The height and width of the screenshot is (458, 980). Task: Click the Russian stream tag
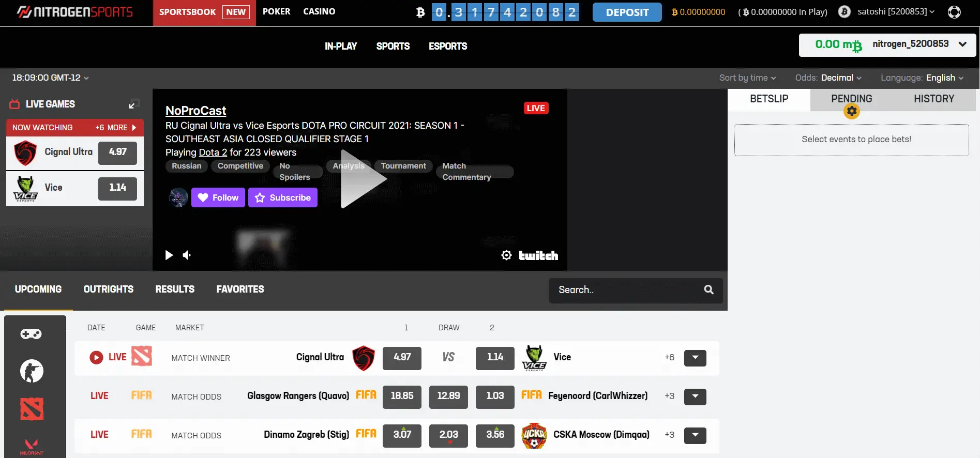point(187,166)
